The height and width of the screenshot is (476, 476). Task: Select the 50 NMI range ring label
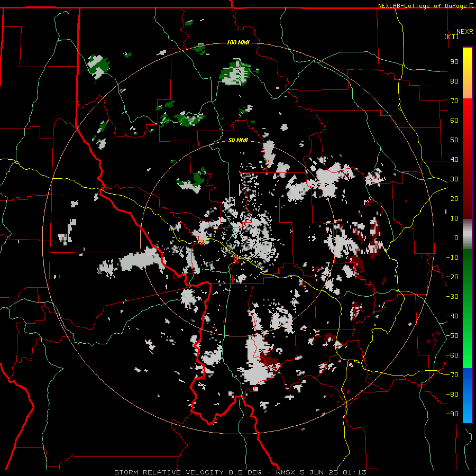click(238, 140)
